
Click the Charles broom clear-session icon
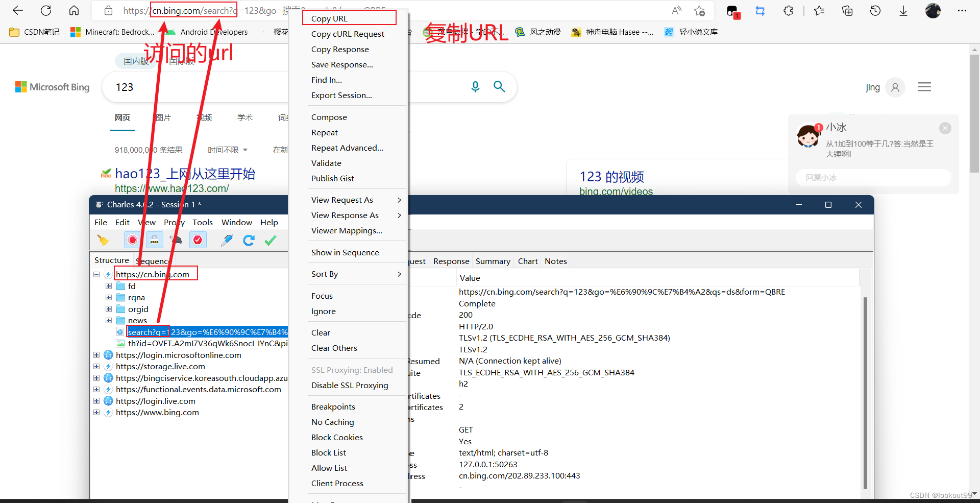point(103,240)
